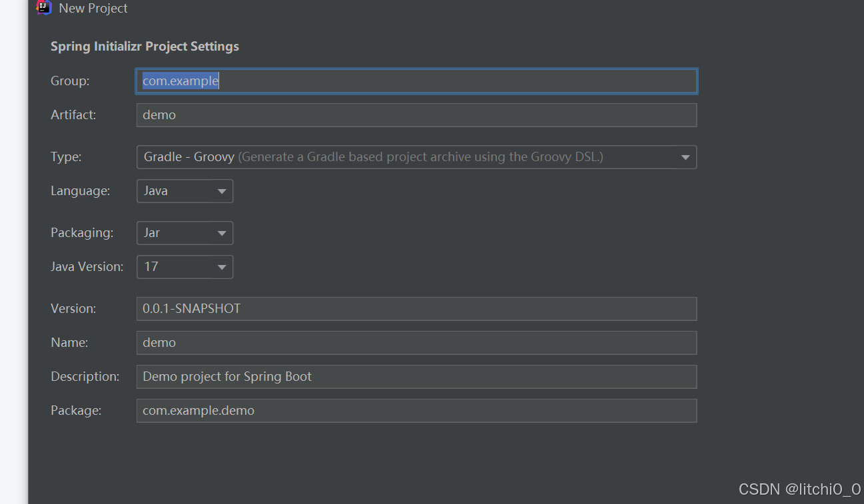Click the Description: label
Screen dimensions: 864x504
(x=85, y=377)
